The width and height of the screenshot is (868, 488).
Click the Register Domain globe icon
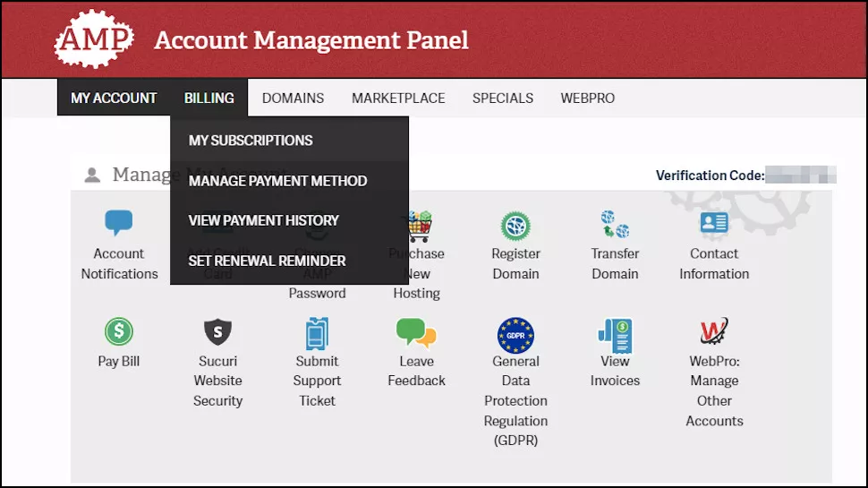click(x=515, y=226)
